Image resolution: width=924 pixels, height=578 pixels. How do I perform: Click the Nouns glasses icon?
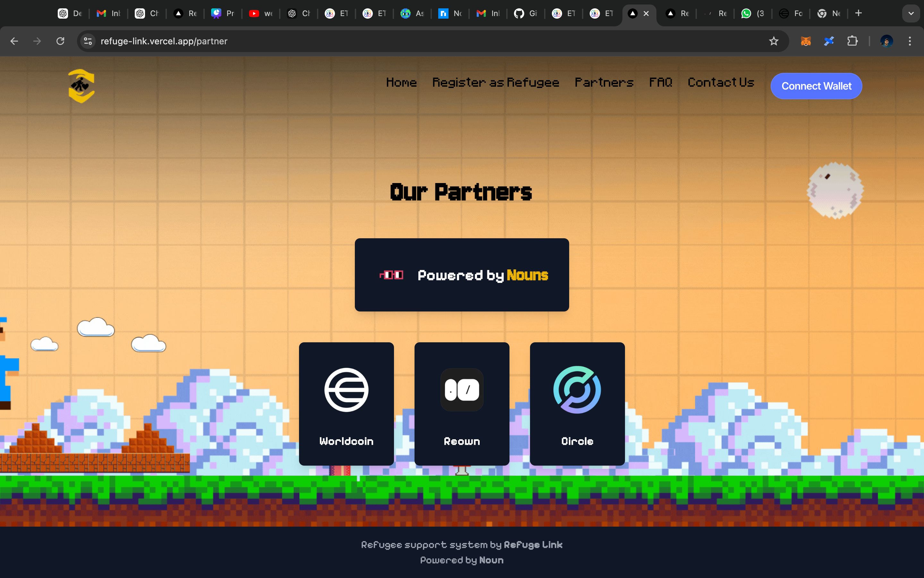pyautogui.click(x=391, y=275)
